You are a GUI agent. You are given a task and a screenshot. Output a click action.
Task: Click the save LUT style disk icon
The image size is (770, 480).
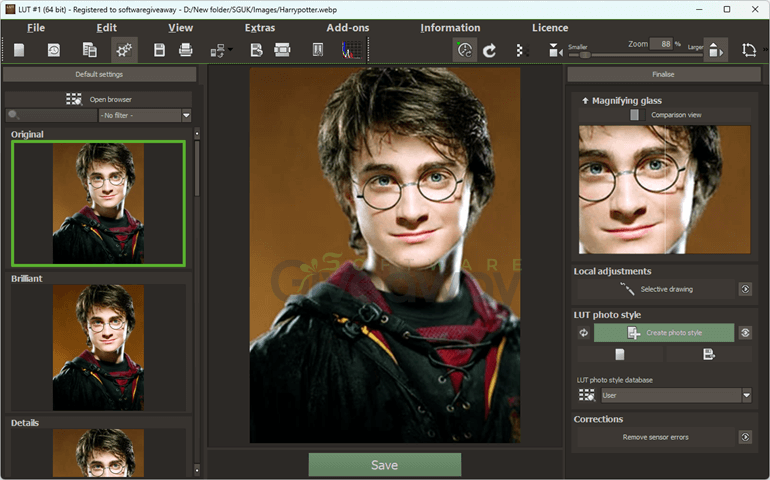709,354
